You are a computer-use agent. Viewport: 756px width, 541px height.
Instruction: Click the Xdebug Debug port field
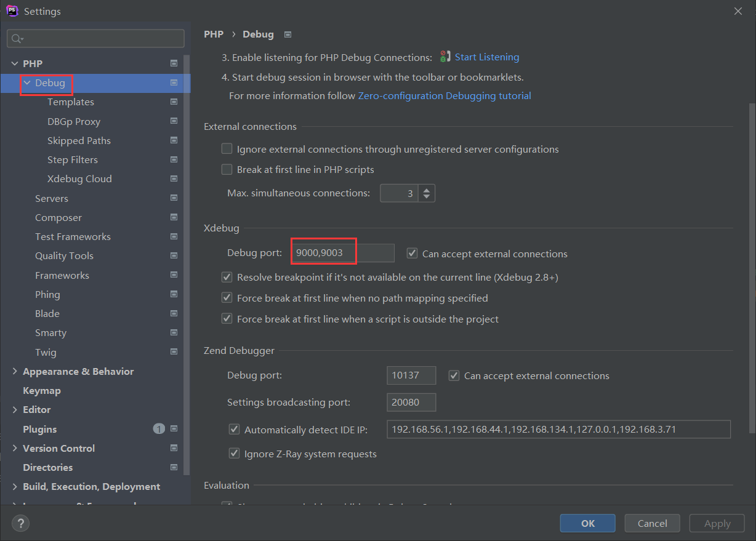[x=344, y=253]
